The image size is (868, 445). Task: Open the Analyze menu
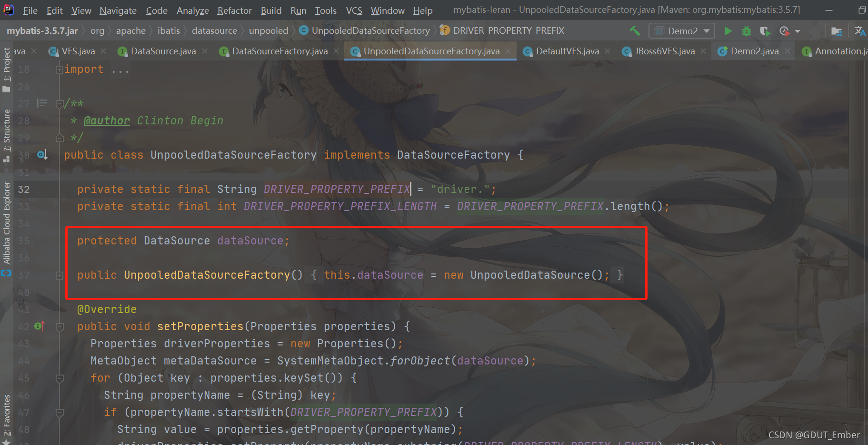193,10
